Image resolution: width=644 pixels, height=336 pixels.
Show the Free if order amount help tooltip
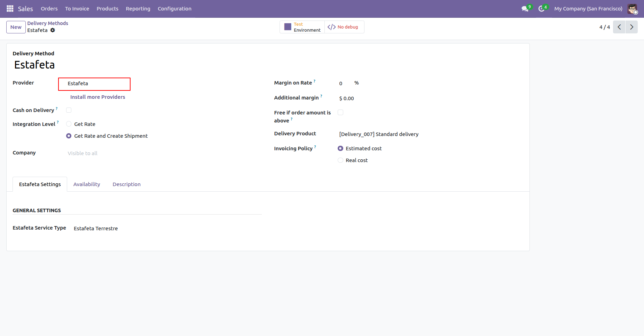[x=292, y=119]
